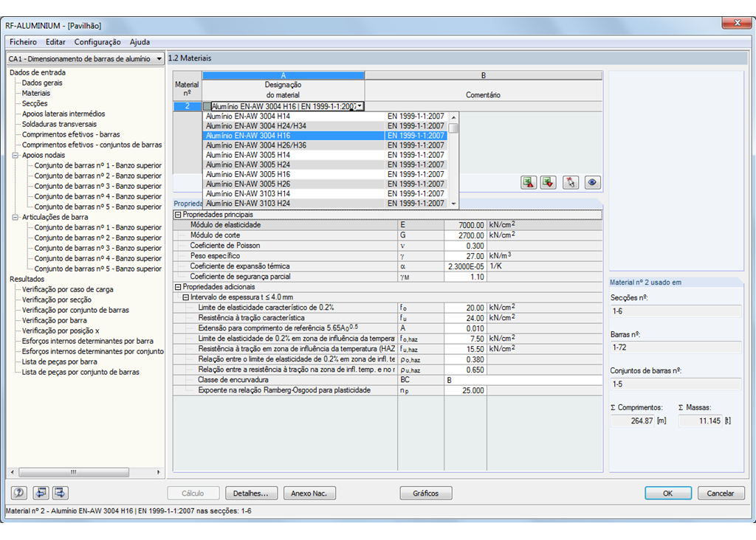Click the pick-in-model cursor icon button

point(571,182)
